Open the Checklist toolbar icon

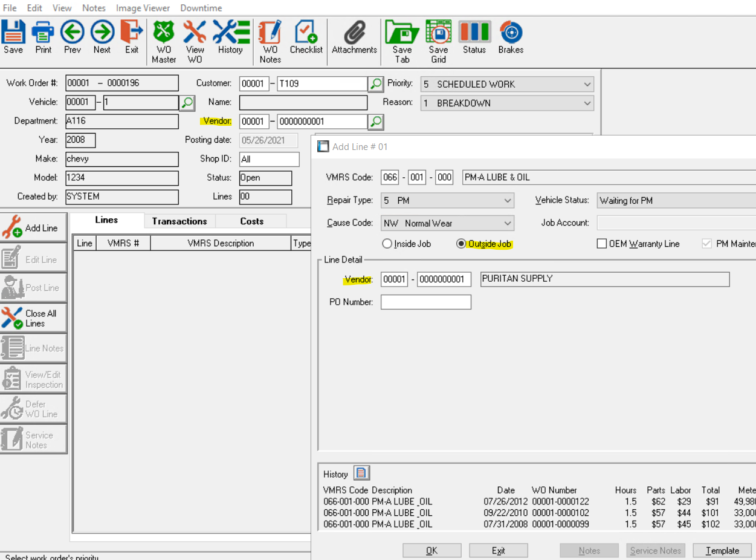click(x=306, y=37)
